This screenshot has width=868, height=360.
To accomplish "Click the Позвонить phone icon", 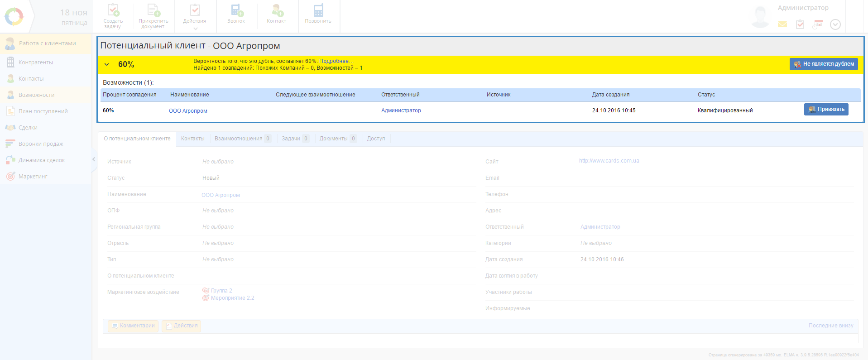I will tap(318, 10).
